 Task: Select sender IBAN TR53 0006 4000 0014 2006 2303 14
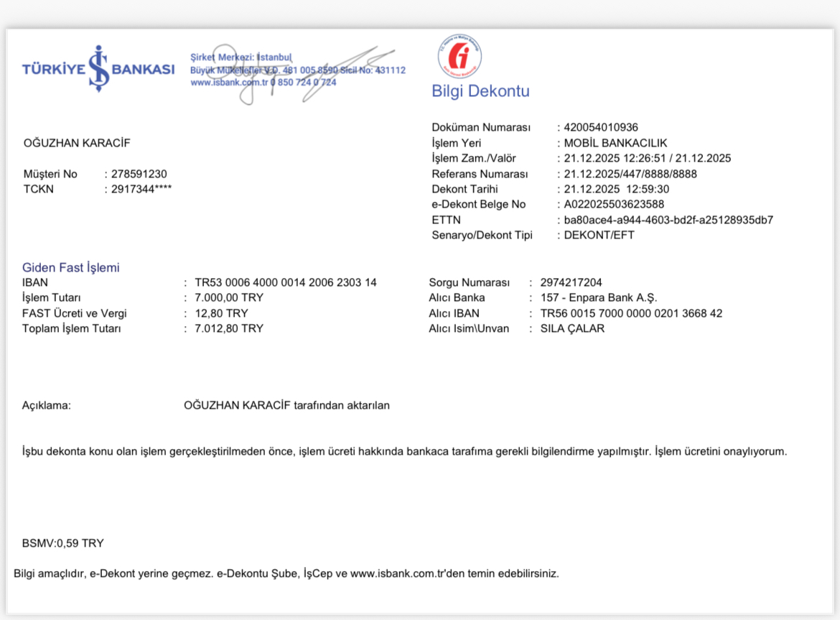286,282
